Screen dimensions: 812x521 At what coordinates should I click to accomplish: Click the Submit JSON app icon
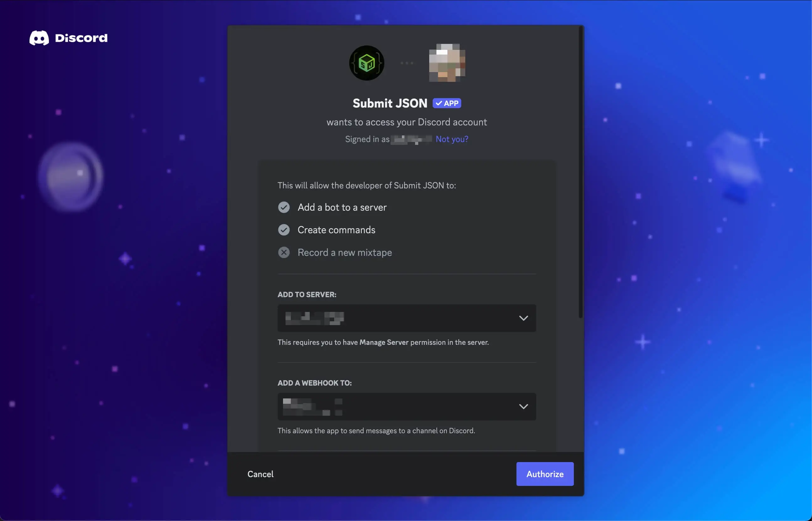tap(366, 63)
